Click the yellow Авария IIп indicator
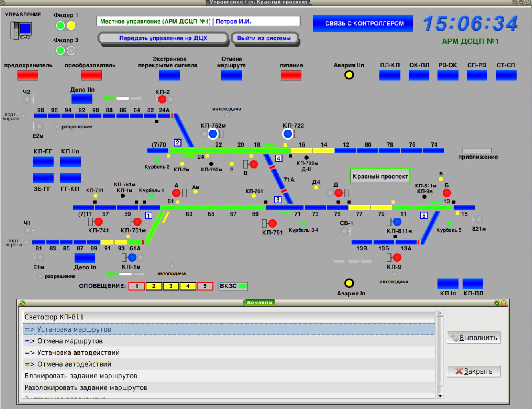Image resolution: width=532 pixels, height=409 pixels. 349,75
